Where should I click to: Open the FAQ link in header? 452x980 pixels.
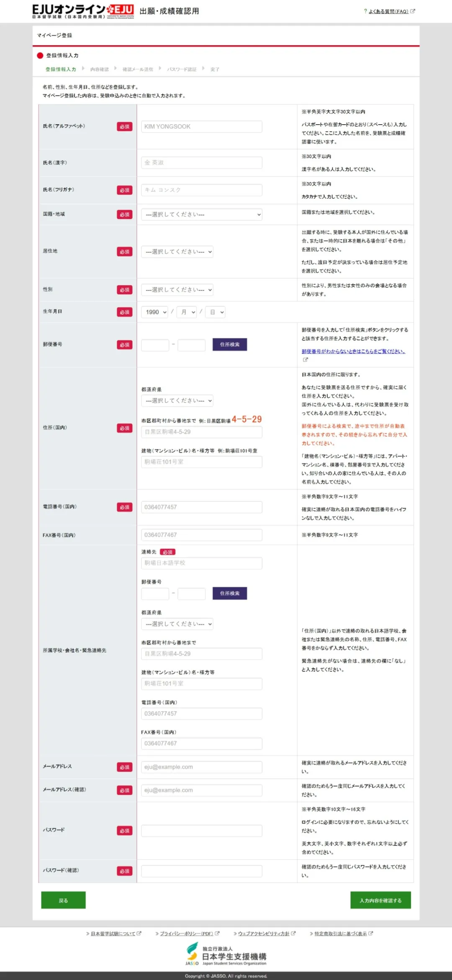(388, 11)
